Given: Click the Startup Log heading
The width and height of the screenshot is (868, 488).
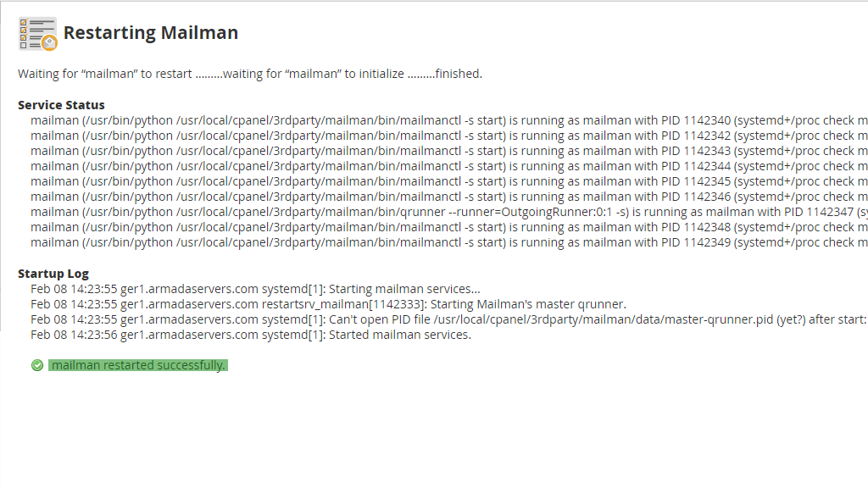Looking at the screenshot, I should coord(53,274).
